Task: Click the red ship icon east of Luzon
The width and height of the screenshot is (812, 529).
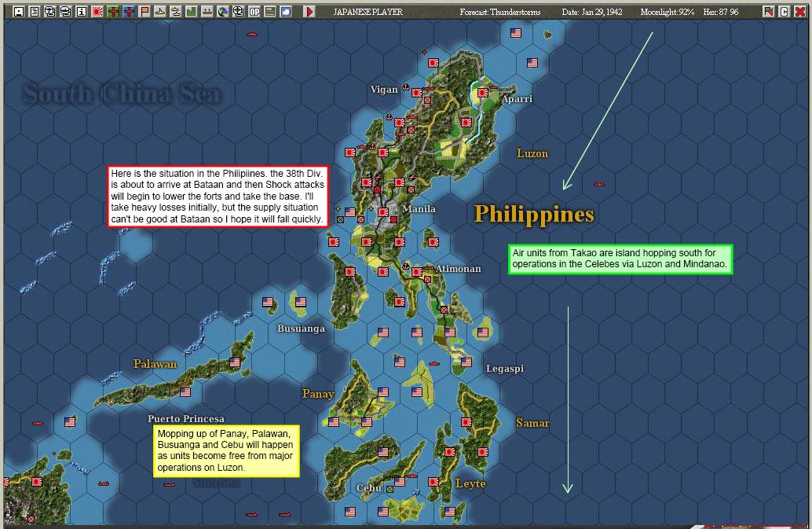Action: (599, 184)
